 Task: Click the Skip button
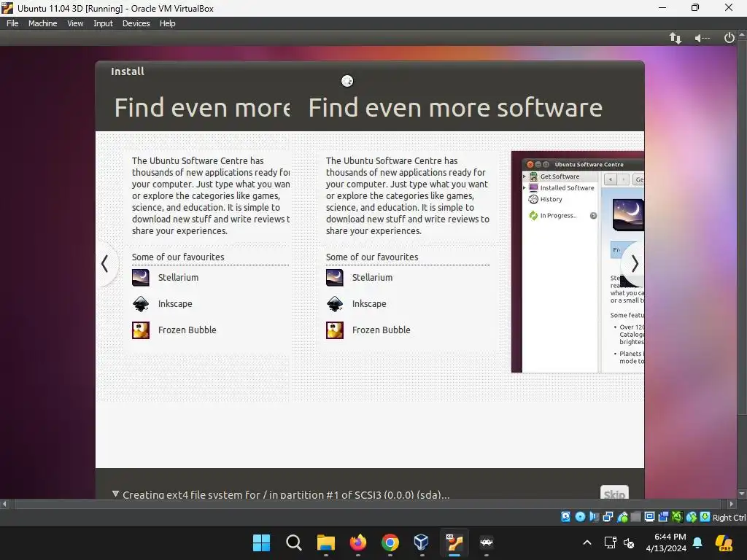point(614,494)
